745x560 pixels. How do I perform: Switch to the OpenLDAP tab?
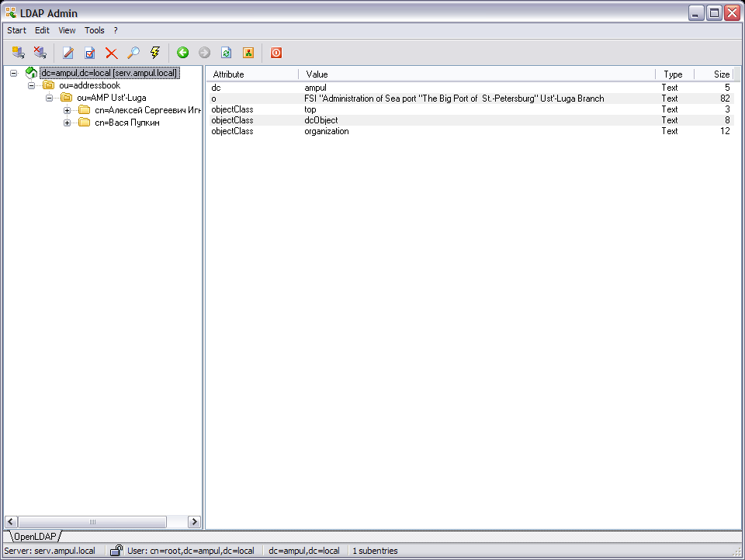[x=33, y=537]
